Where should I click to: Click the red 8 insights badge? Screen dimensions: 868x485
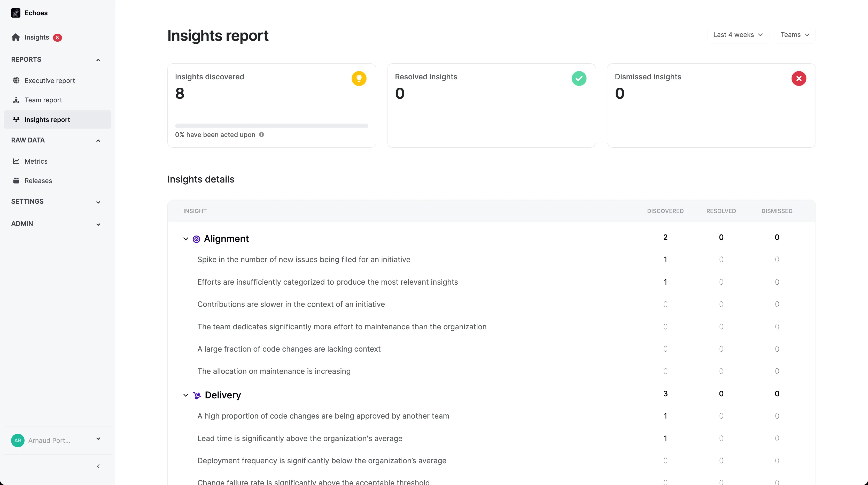(57, 37)
